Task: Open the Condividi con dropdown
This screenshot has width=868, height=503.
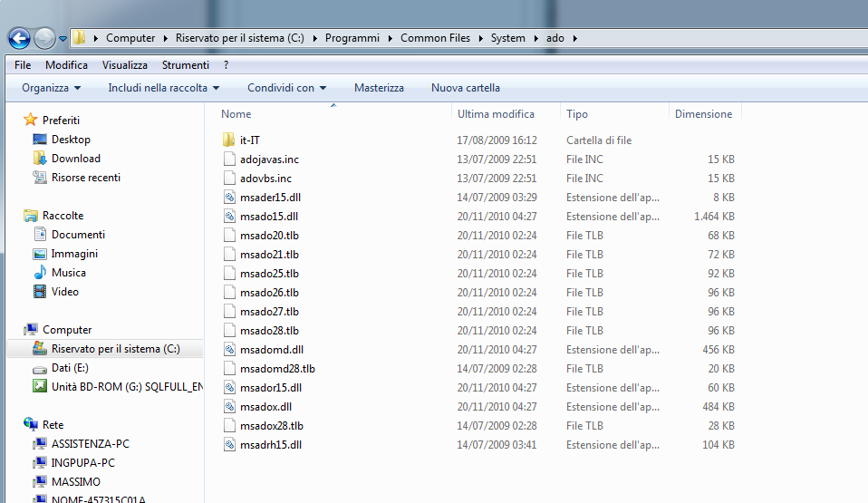Action: pyautogui.click(x=286, y=88)
